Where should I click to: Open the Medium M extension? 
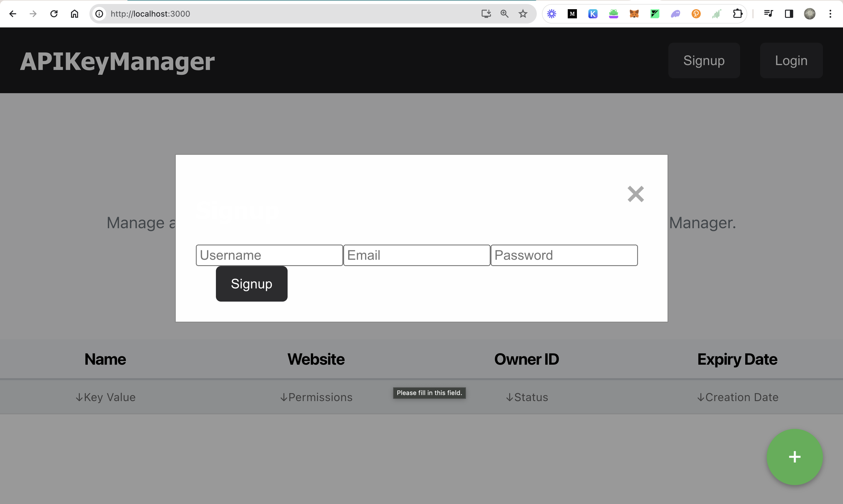pos(572,14)
